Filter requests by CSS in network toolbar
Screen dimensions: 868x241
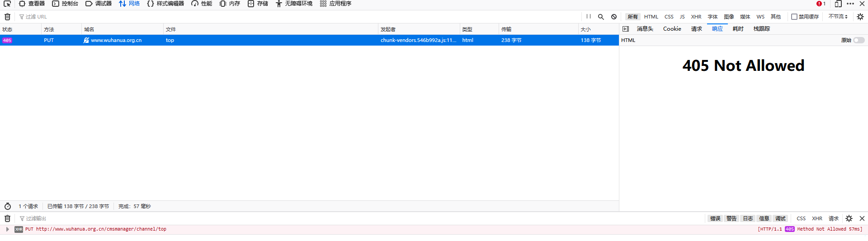(669, 17)
